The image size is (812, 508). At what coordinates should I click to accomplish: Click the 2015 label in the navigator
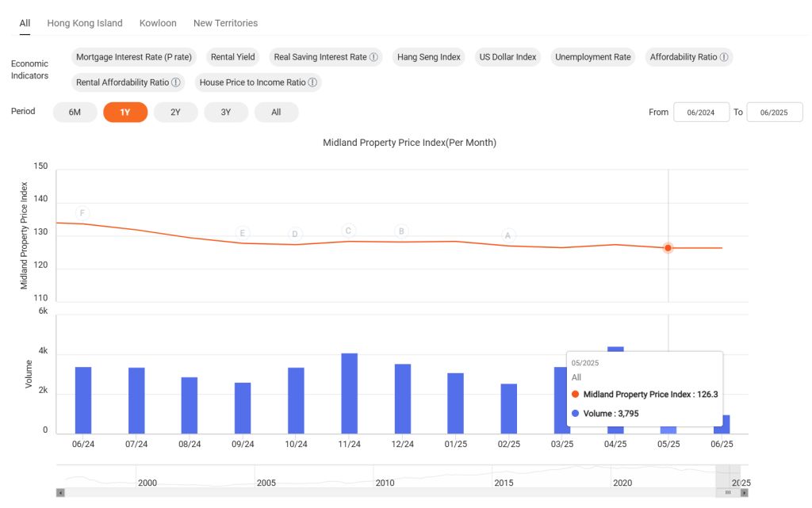(x=504, y=483)
